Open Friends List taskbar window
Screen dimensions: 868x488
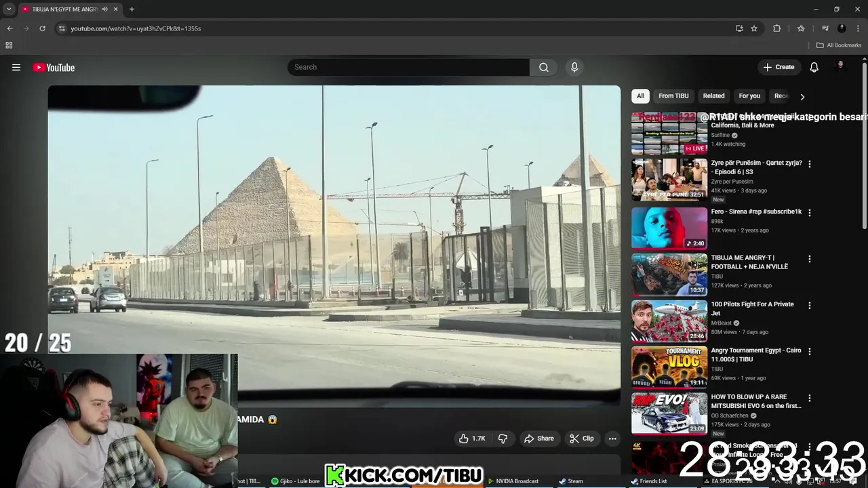pyautogui.click(x=649, y=481)
